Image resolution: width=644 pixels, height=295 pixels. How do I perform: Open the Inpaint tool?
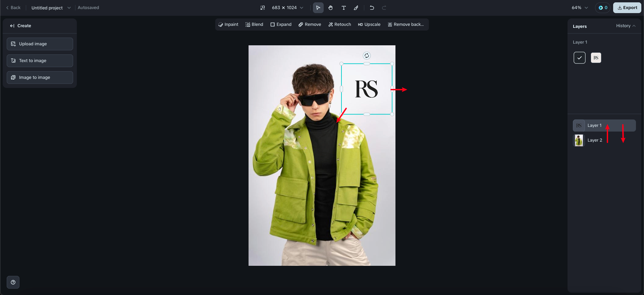pos(228,24)
